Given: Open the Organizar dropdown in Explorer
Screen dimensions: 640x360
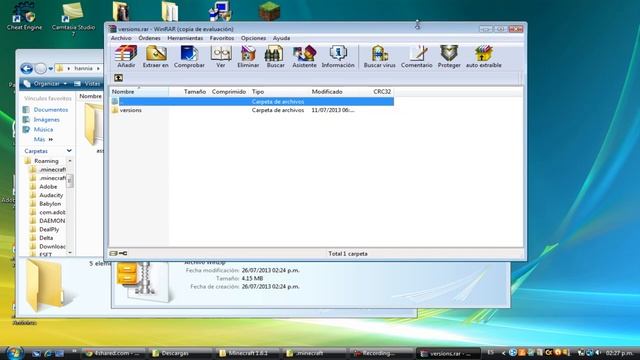Looking at the screenshot, I should point(45,84).
